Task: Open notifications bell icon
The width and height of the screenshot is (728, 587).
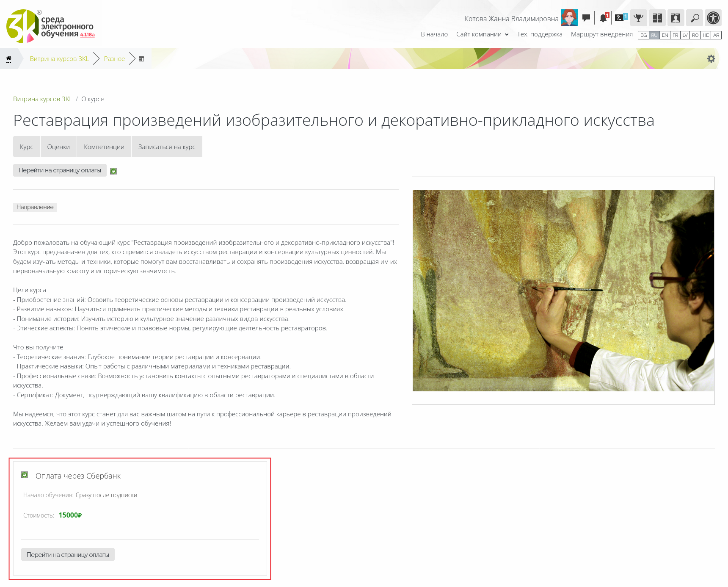Action: click(604, 18)
